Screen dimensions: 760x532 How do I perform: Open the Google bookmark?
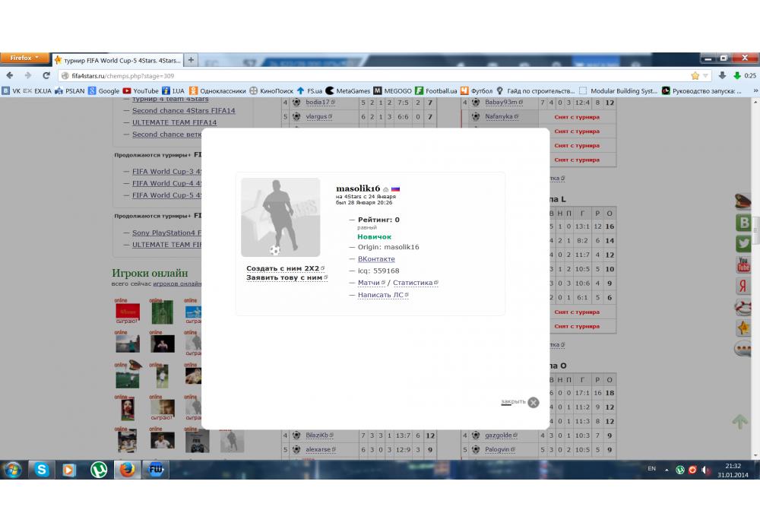click(103, 90)
